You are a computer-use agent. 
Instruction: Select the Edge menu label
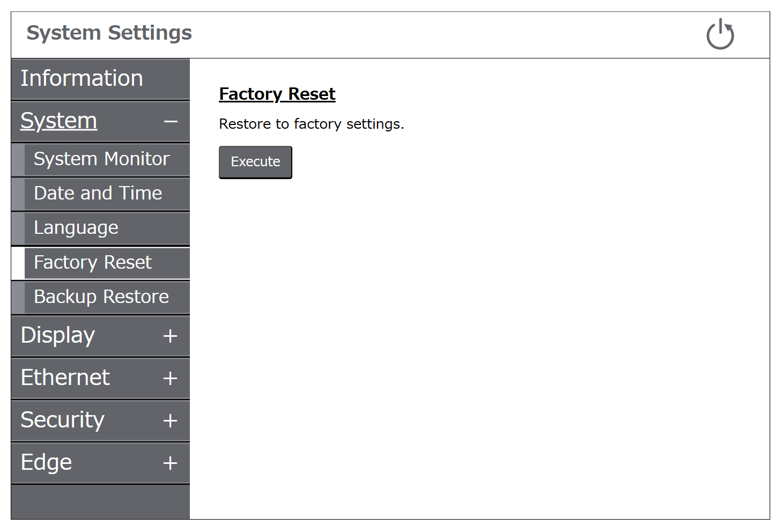tap(46, 463)
